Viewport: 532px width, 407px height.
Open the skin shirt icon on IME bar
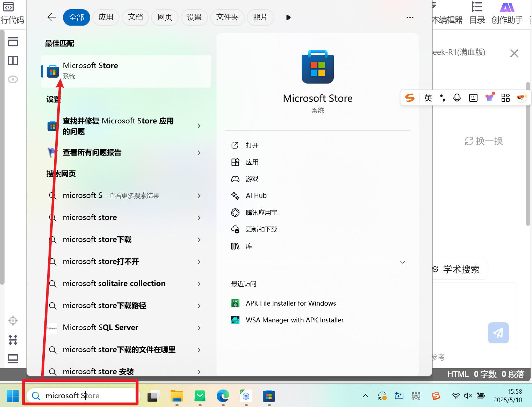(x=490, y=97)
